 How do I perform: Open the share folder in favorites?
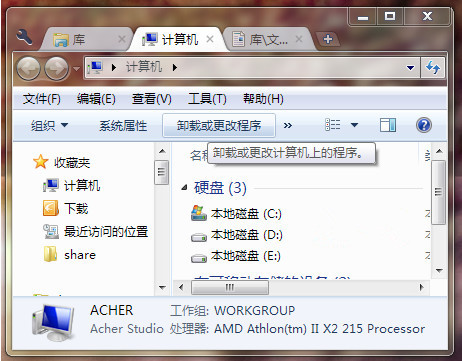80,255
